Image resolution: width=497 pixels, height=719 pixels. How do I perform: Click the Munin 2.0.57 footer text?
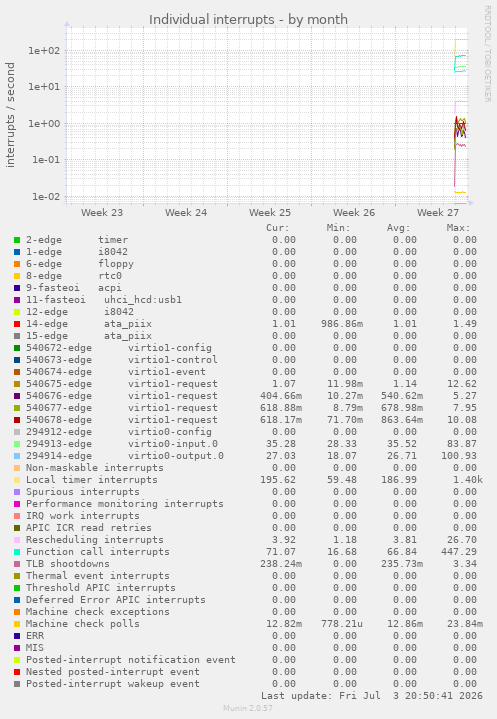click(x=248, y=708)
